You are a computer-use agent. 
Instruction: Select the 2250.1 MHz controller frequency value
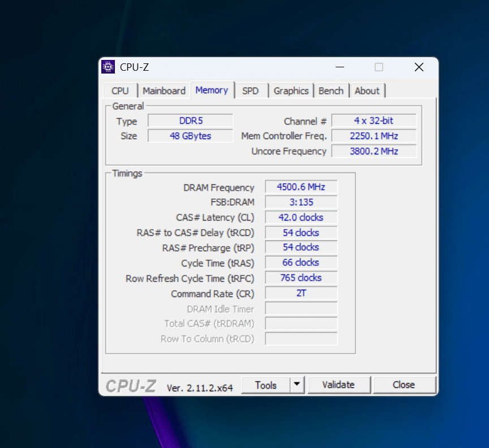tap(374, 136)
